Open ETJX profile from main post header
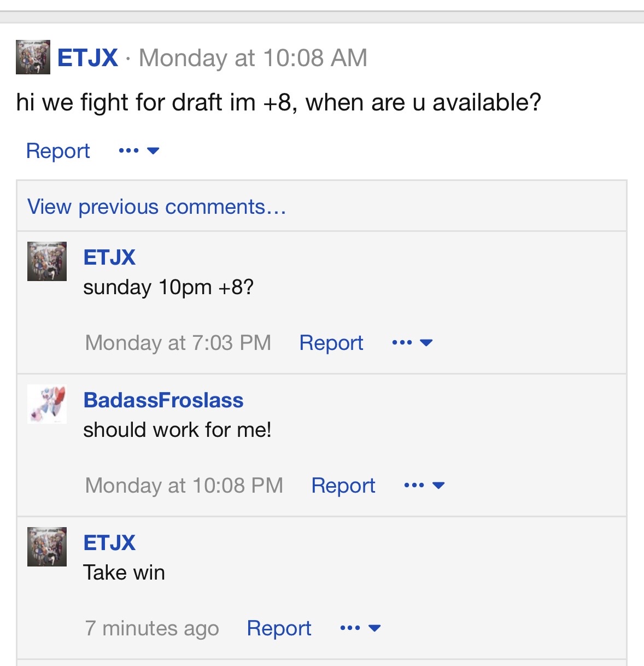Image resolution: width=644 pixels, height=666 pixels. pos(87,58)
